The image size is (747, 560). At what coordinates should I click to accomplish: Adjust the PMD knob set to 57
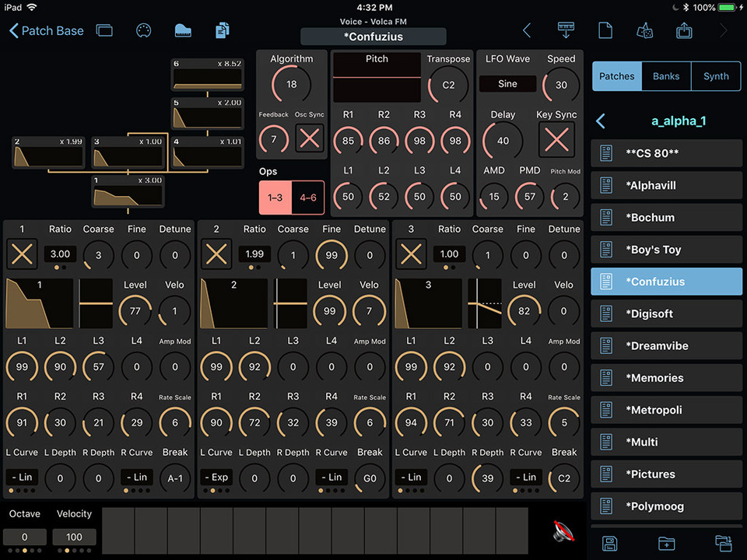pos(529,197)
